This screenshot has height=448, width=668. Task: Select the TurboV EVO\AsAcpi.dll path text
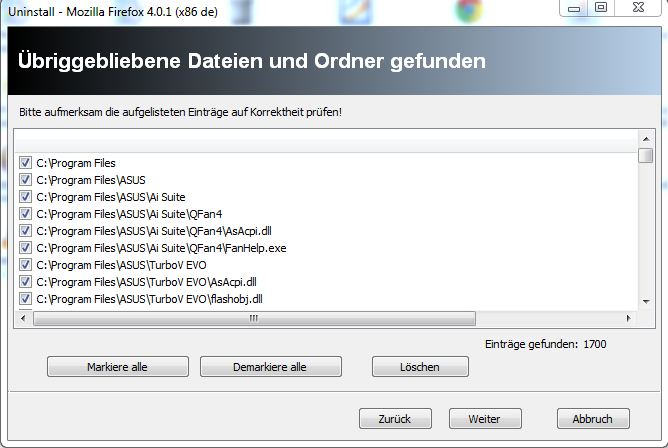point(146,282)
